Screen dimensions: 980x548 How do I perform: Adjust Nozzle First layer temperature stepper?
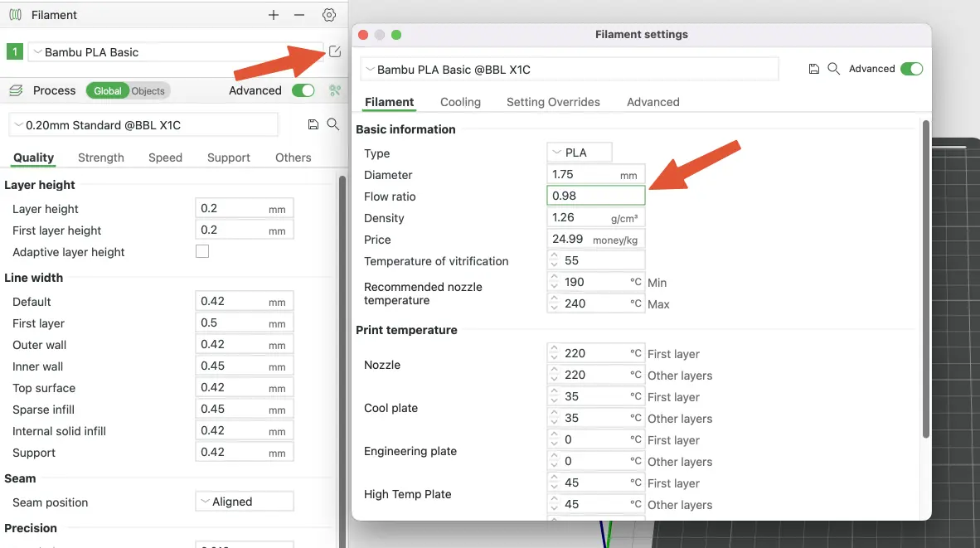pos(554,353)
